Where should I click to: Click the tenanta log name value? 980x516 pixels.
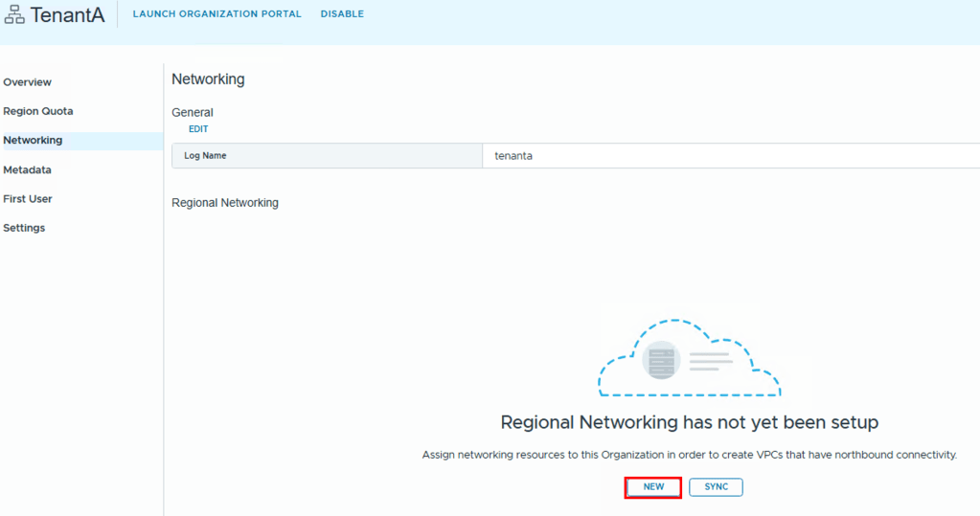click(x=513, y=156)
